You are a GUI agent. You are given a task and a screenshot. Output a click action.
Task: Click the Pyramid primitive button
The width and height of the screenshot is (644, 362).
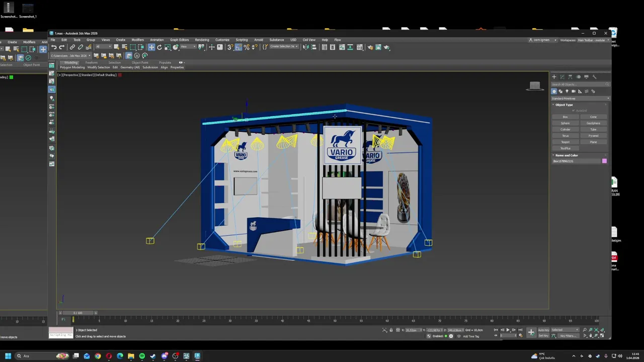coord(594,136)
